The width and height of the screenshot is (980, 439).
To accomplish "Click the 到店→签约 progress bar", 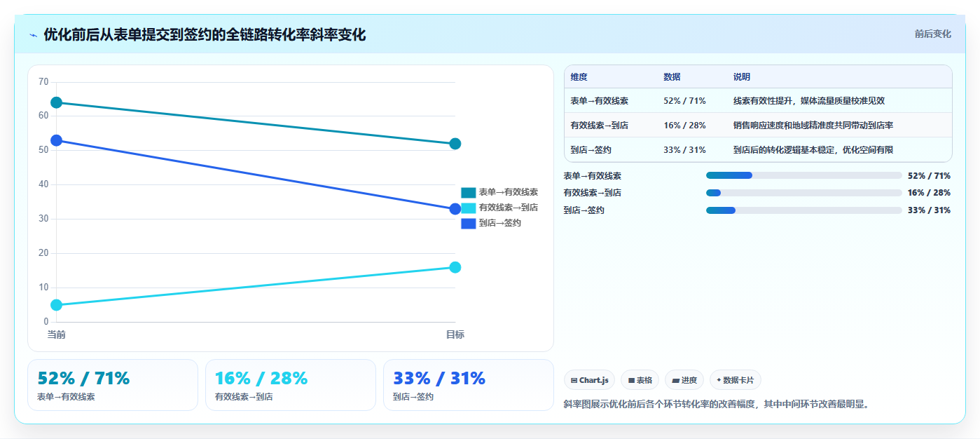I will 804,210.
